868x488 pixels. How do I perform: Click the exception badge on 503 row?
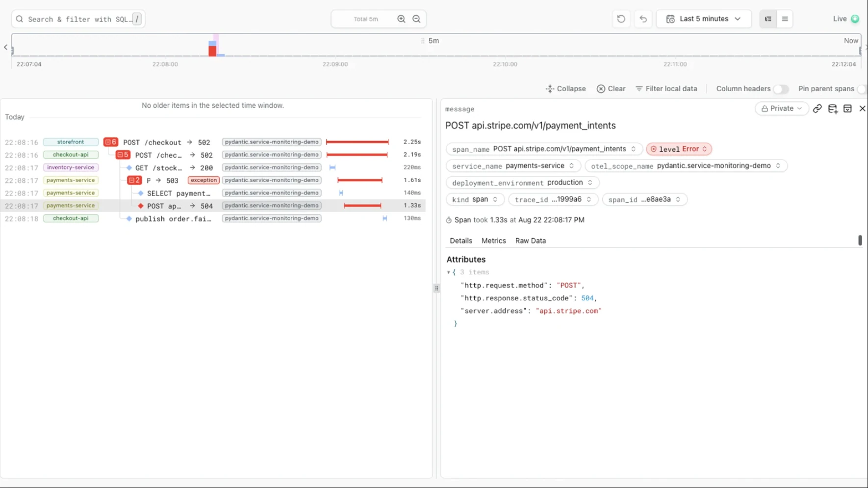[x=204, y=180]
